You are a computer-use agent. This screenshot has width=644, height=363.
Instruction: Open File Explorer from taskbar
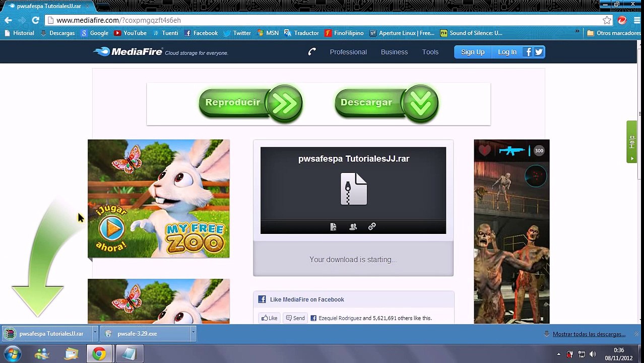coord(71,354)
